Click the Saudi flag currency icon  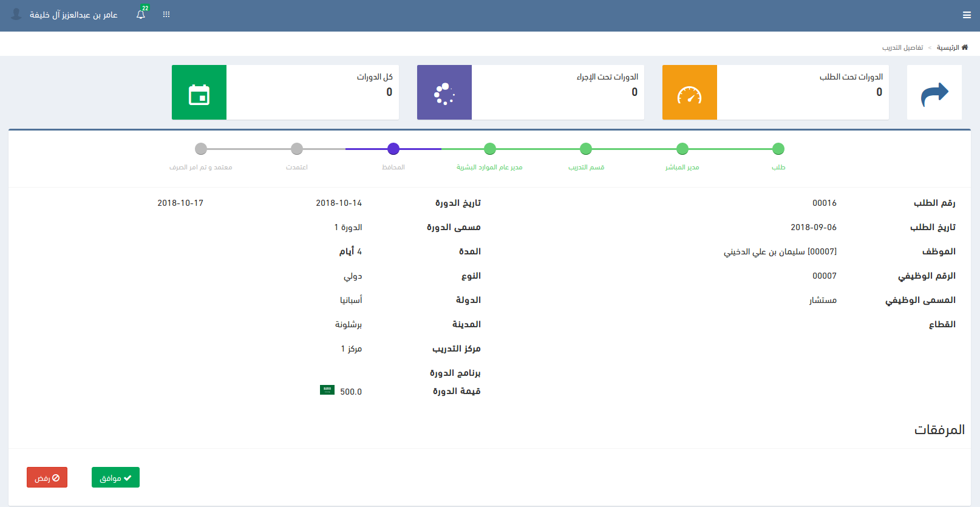(x=327, y=390)
